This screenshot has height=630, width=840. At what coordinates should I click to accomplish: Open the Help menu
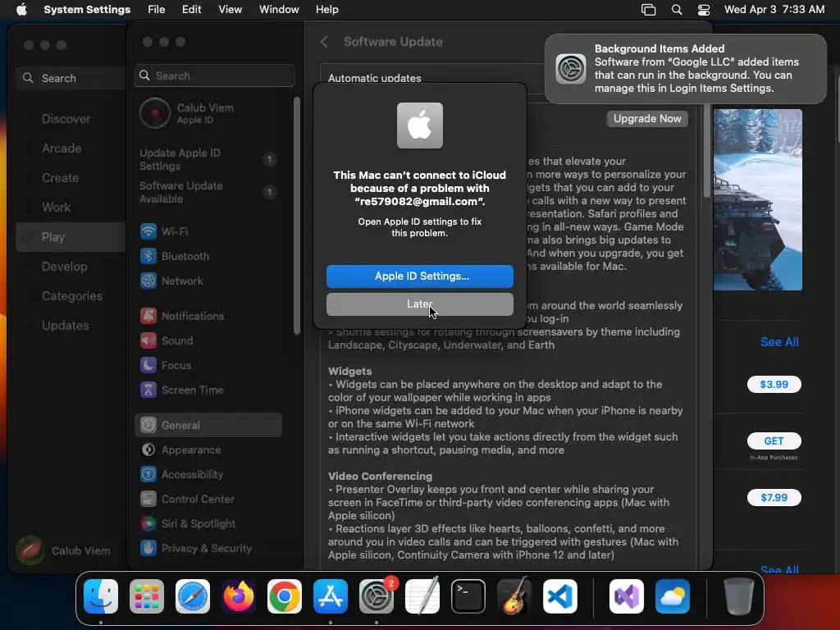click(326, 10)
